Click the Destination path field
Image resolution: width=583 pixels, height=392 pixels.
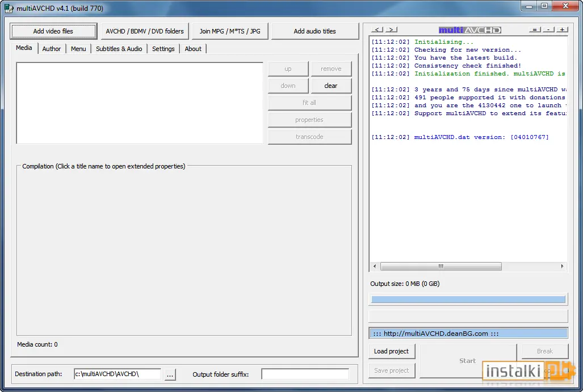[x=118, y=374]
